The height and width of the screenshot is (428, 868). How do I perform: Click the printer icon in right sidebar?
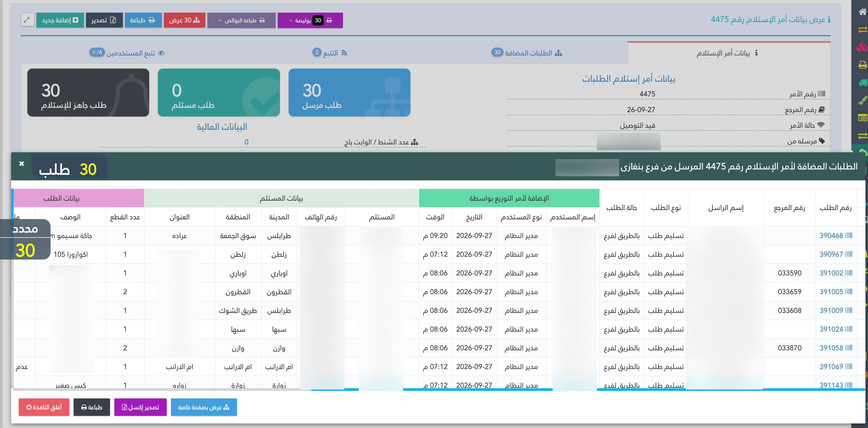(x=862, y=65)
